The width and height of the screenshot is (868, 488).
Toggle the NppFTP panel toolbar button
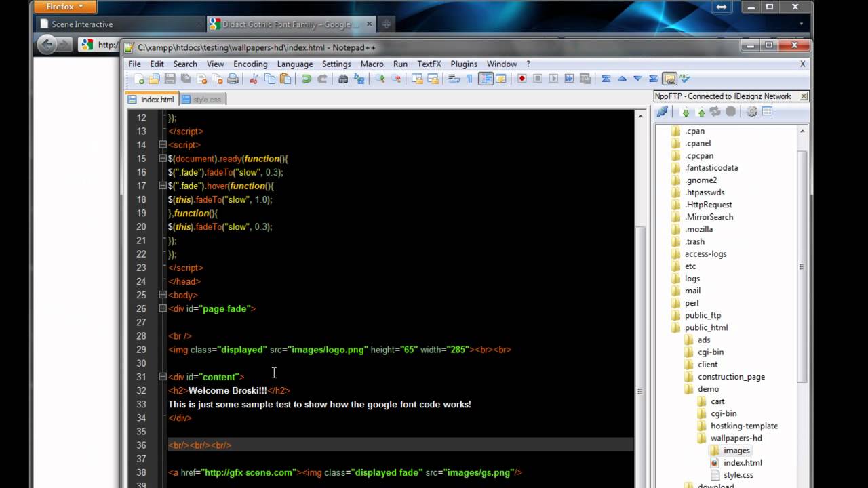point(669,79)
